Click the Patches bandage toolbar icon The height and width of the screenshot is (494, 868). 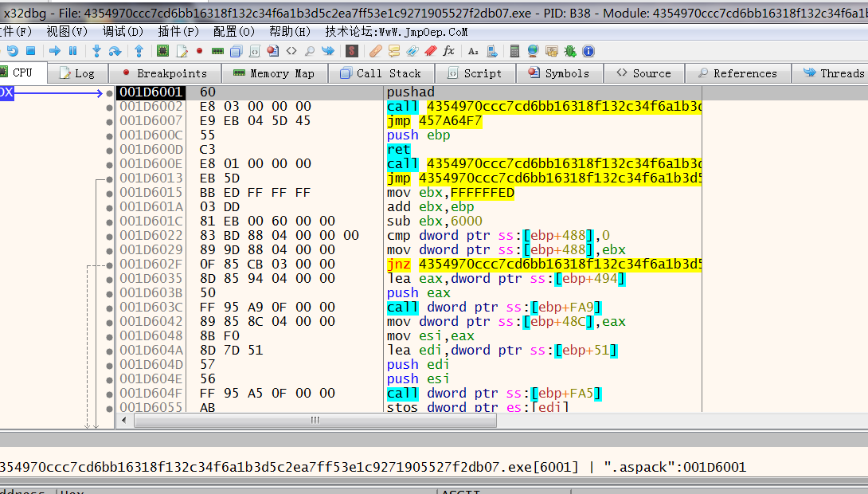click(376, 51)
